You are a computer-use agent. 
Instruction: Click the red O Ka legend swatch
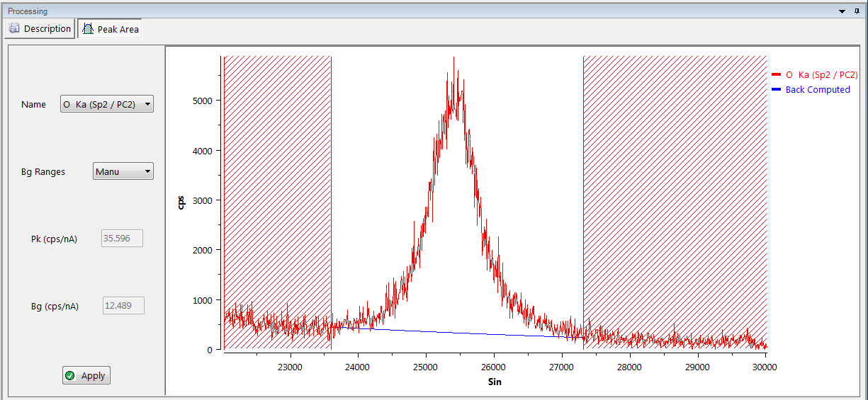point(776,75)
